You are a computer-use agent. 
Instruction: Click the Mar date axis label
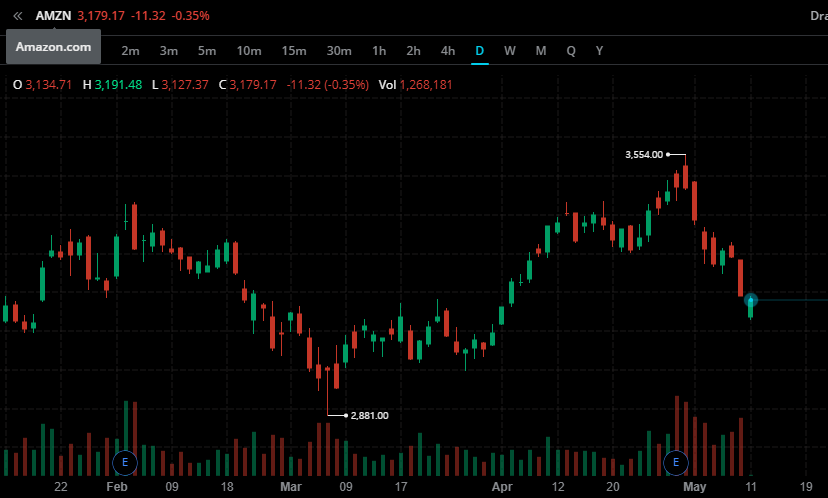tap(291, 486)
